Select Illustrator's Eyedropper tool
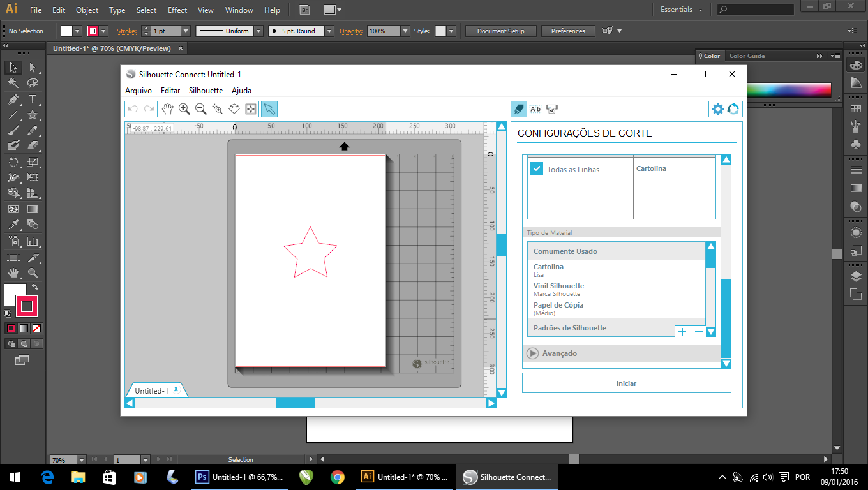This screenshot has height=490, width=868. tap(13, 225)
